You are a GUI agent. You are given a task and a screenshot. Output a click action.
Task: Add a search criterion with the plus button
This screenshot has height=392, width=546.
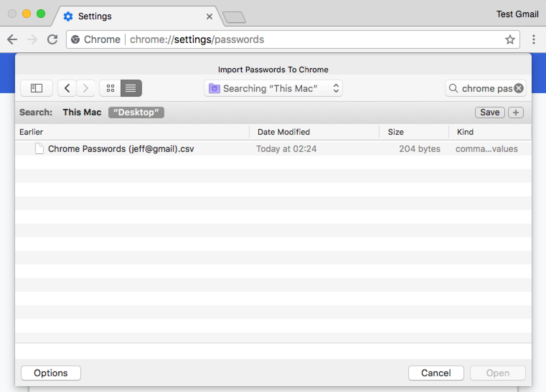(x=516, y=112)
